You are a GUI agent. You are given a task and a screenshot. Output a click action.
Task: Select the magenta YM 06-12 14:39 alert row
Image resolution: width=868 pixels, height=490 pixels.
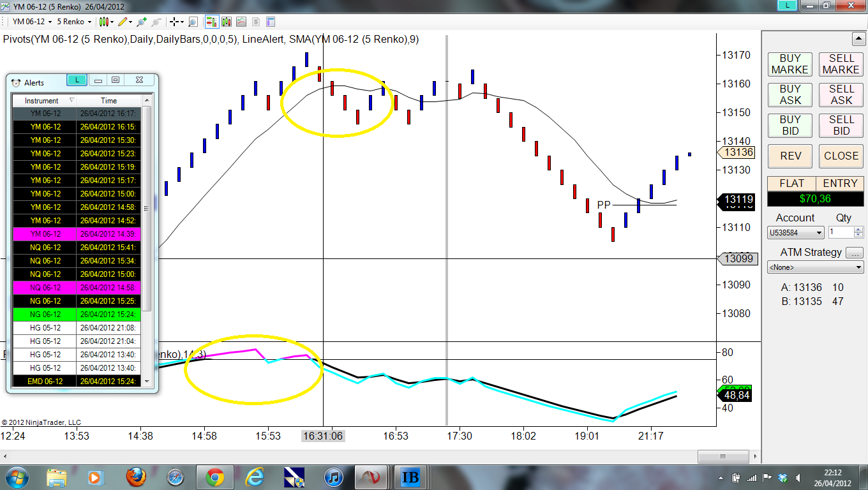tap(77, 234)
